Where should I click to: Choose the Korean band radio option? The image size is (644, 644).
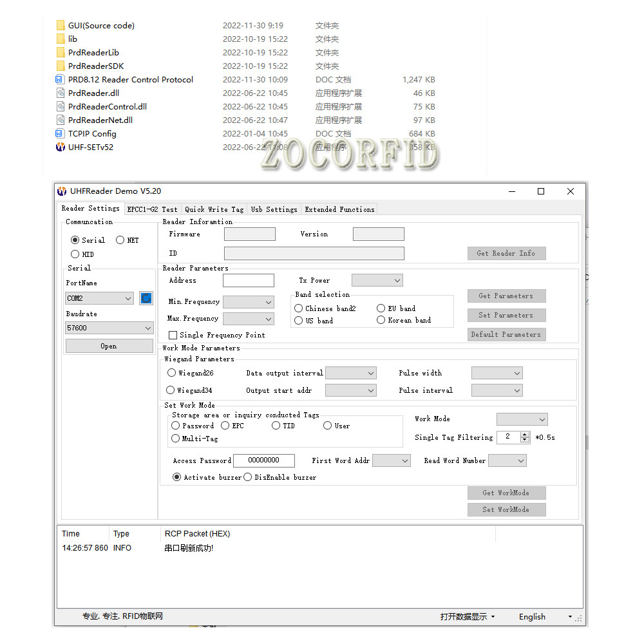point(381,320)
